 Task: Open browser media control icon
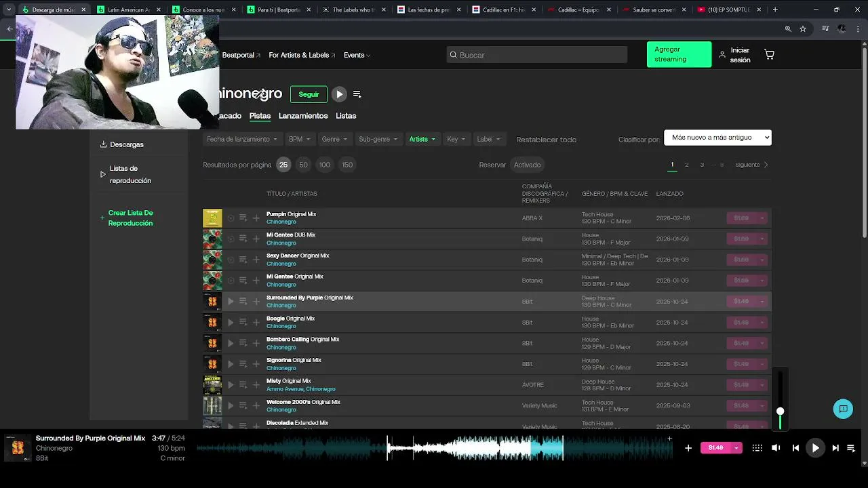(825, 29)
